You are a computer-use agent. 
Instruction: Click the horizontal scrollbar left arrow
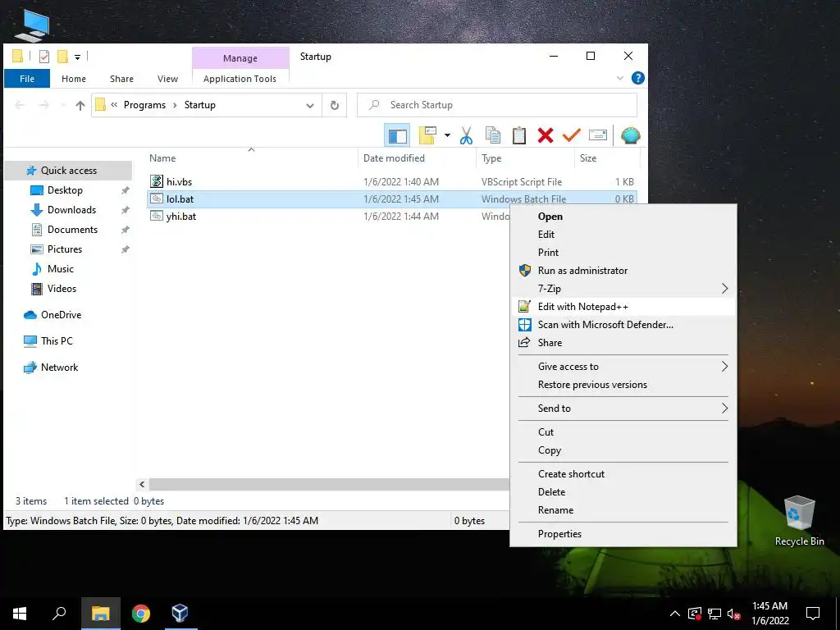pyautogui.click(x=142, y=484)
